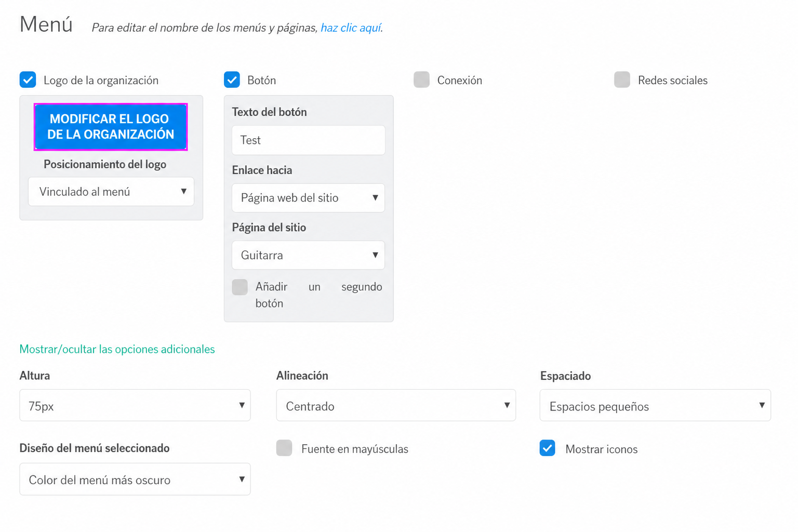Enable the Redes sociales checkbox
798x532 pixels.
pyautogui.click(x=622, y=80)
